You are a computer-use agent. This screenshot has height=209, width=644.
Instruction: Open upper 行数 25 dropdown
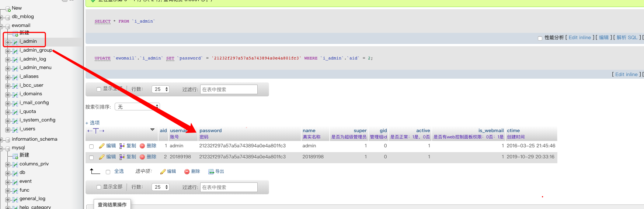point(160,89)
